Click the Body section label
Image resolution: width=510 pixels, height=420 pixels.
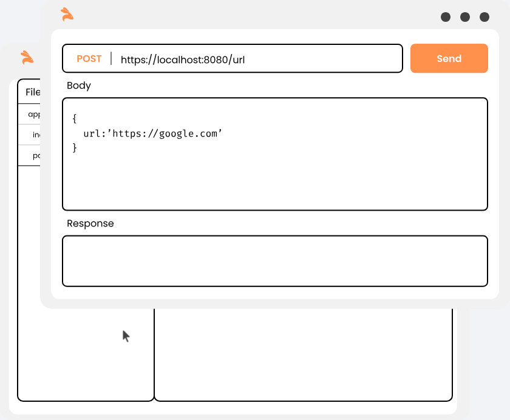pyautogui.click(x=79, y=86)
